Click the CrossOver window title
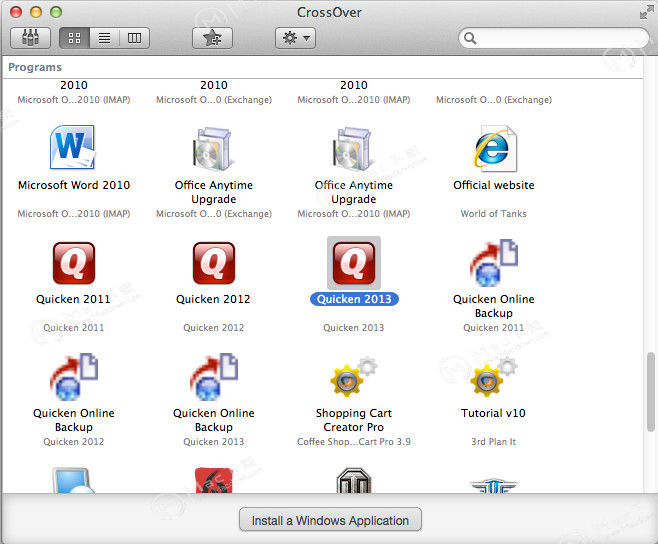 coord(329,13)
